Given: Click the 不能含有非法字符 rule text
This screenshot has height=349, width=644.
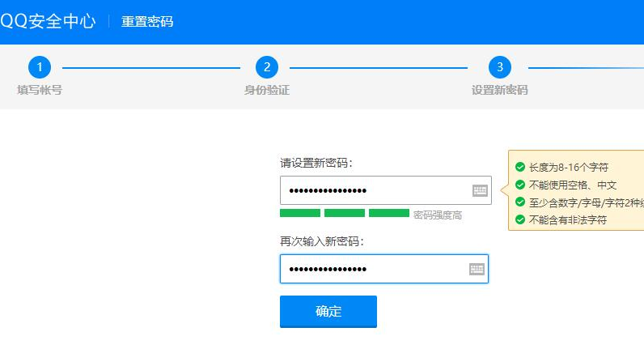Looking at the screenshot, I should pyautogui.click(x=568, y=220).
